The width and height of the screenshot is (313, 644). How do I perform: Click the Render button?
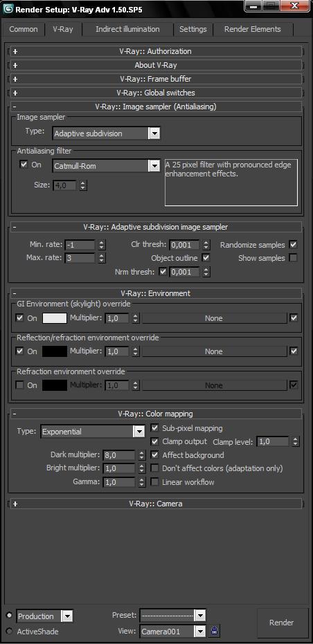[282, 623]
